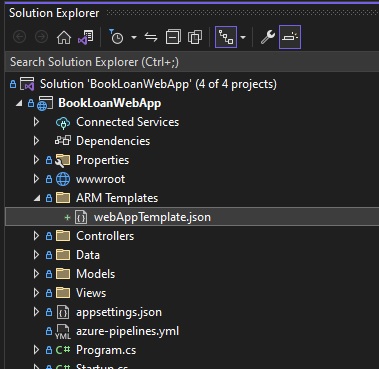
Task: Click Sync with Active Document arrows
Action: [x=151, y=37]
